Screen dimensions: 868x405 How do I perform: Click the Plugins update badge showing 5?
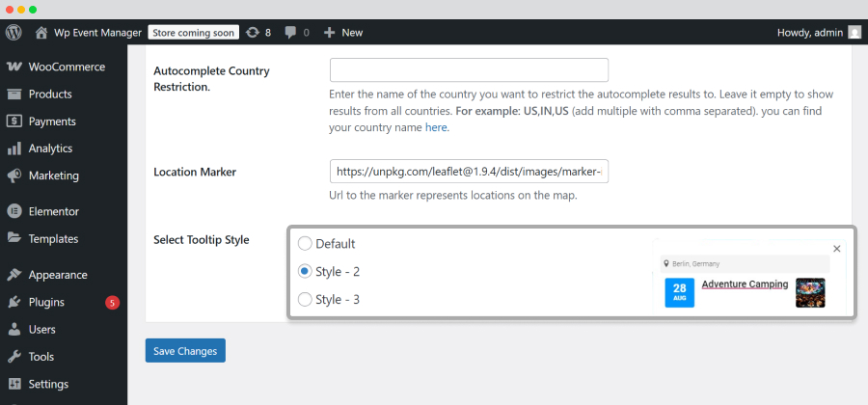(x=113, y=303)
